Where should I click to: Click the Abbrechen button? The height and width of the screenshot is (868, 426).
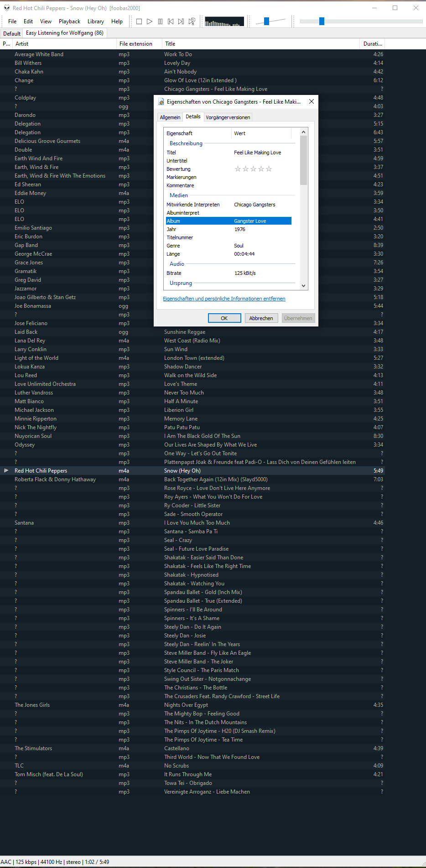click(261, 318)
